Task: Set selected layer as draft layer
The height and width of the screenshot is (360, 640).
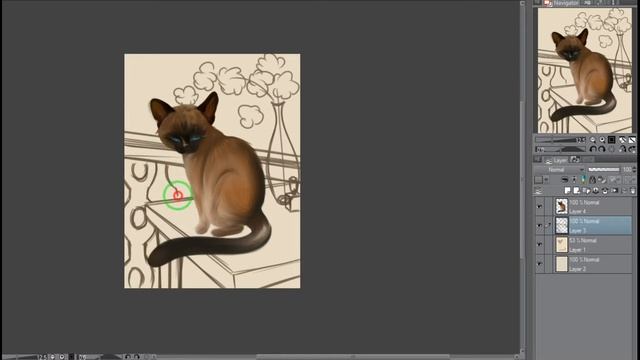Action: click(x=583, y=180)
